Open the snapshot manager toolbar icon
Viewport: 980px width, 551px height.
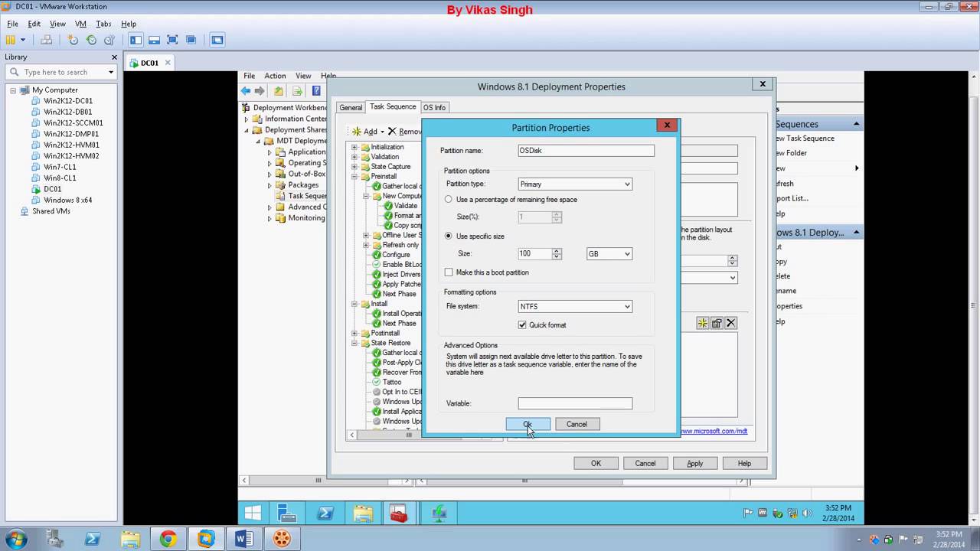[109, 40]
